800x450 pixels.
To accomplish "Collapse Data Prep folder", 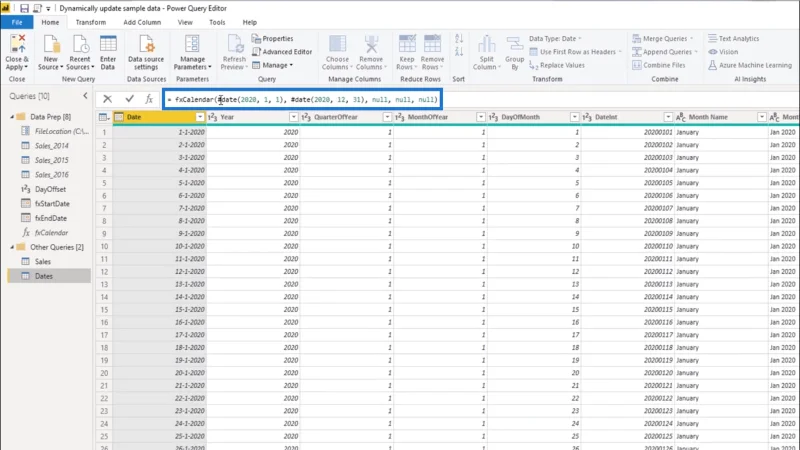I will tap(12, 117).
